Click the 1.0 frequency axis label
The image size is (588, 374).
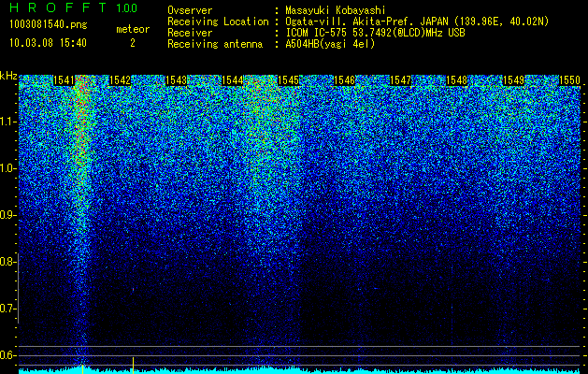[7, 168]
